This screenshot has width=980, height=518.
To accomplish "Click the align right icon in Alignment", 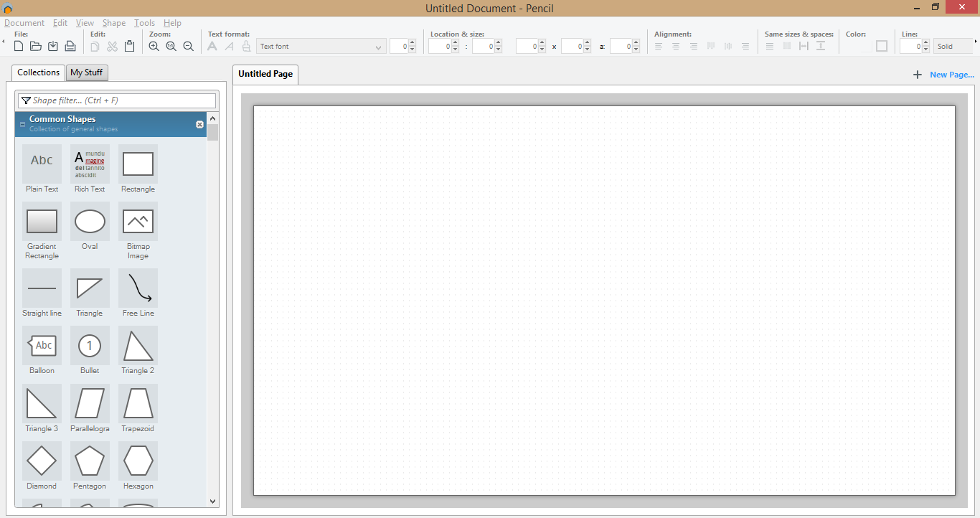I will point(693,47).
